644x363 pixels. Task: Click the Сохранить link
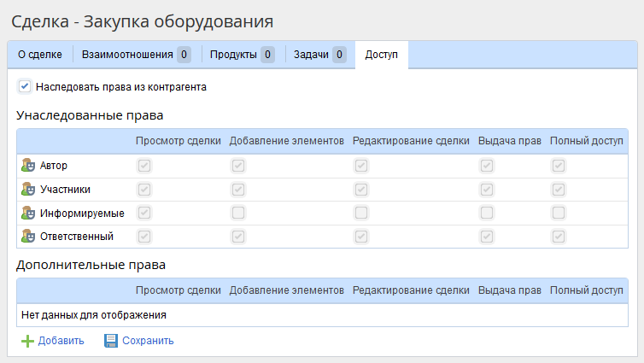click(x=148, y=341)
